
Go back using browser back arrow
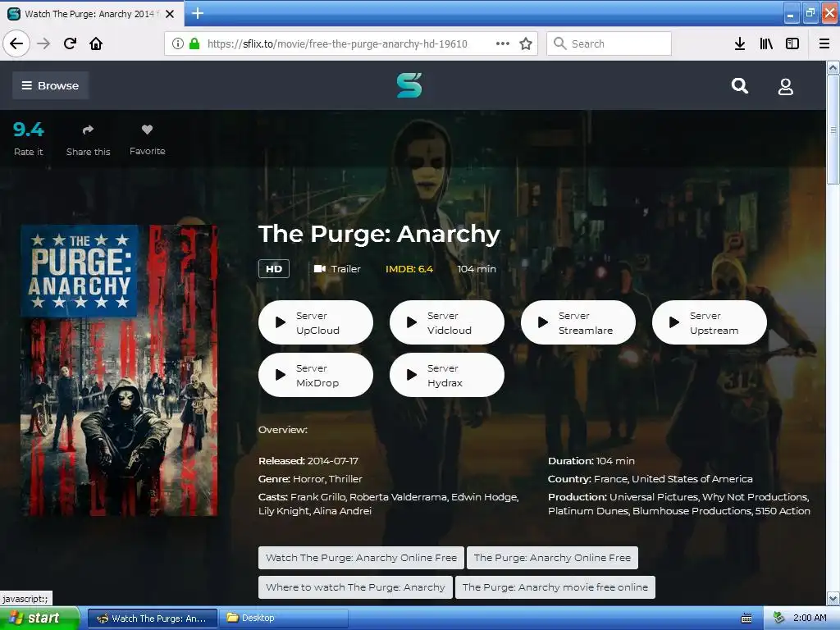(16, 43)
